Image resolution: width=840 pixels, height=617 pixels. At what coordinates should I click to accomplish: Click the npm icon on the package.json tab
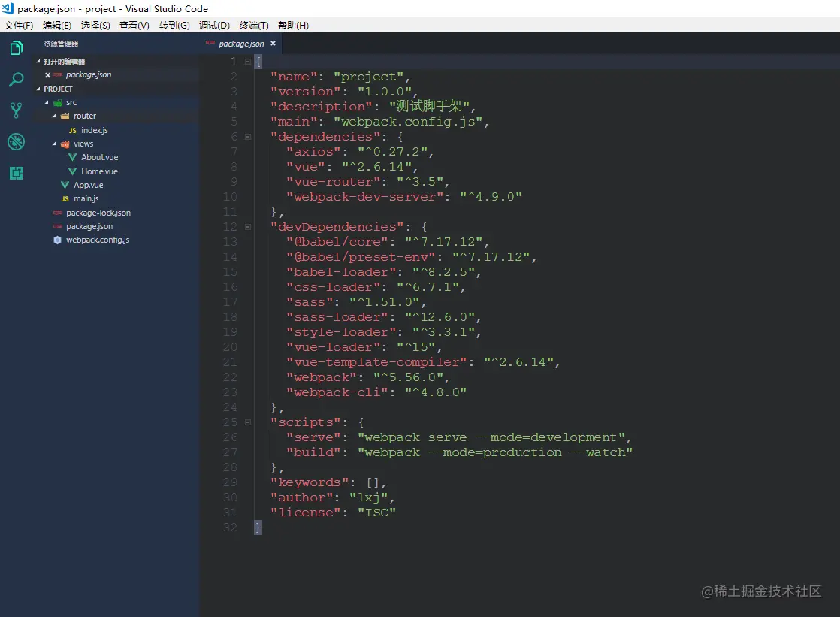click(x=210, y=43)
